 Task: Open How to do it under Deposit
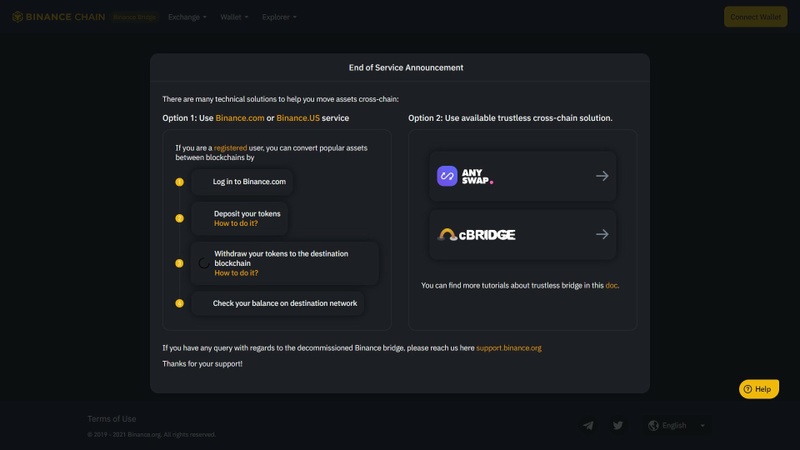(x=236, y=223)
